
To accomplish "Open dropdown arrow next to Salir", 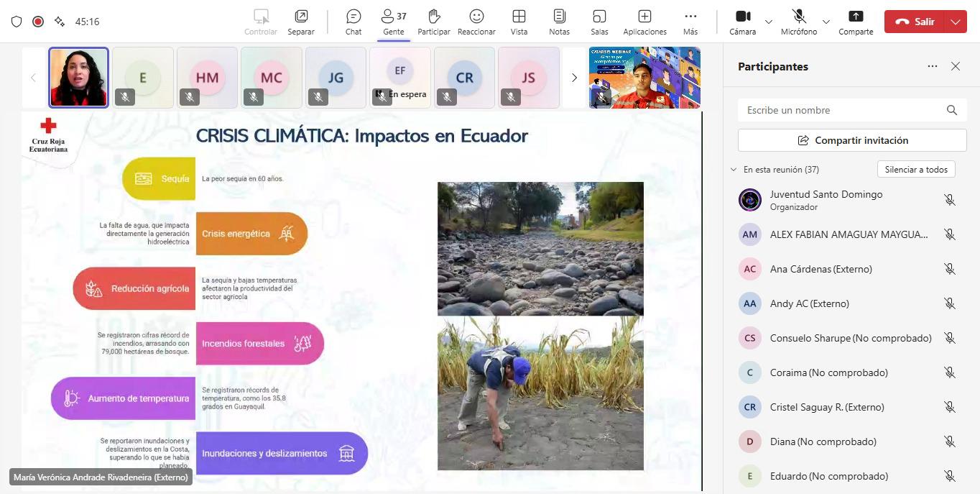I will click(955, 22).
